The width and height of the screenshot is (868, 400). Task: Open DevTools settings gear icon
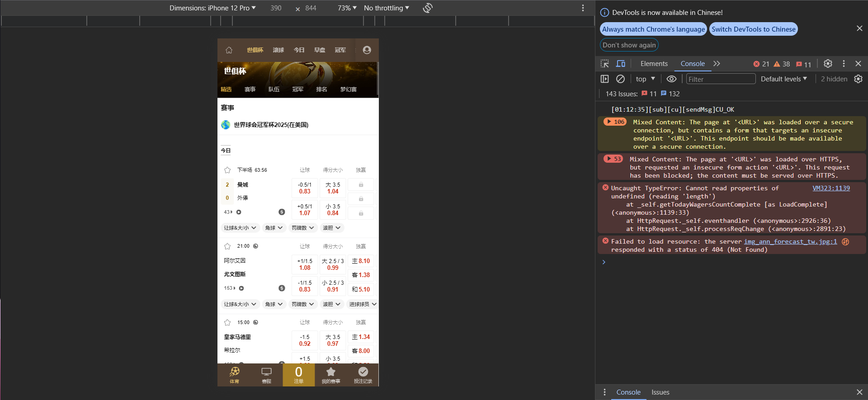(x=828, y=64)
